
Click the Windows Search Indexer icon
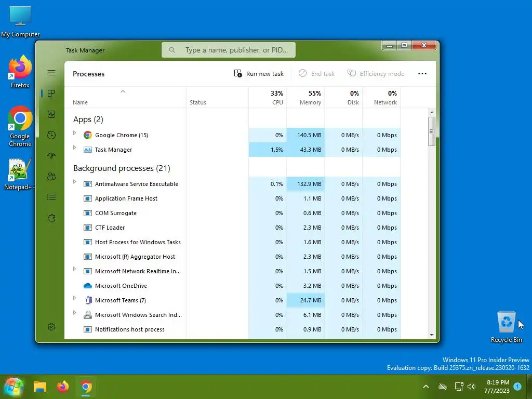pyautogui.click(x=87, y=315)
